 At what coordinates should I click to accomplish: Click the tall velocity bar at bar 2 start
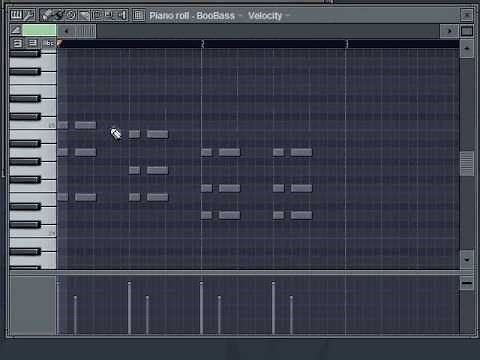point(201,308)
